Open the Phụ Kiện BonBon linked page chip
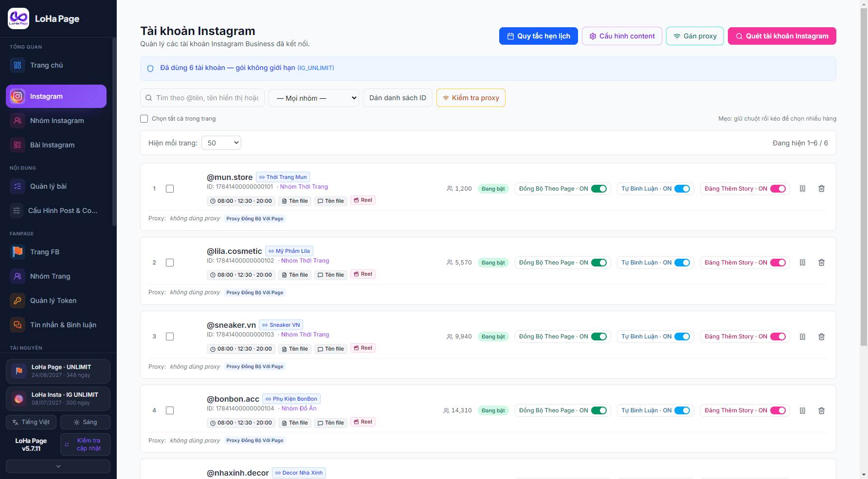Screen dimensions: 868x479 pos(291,399)
